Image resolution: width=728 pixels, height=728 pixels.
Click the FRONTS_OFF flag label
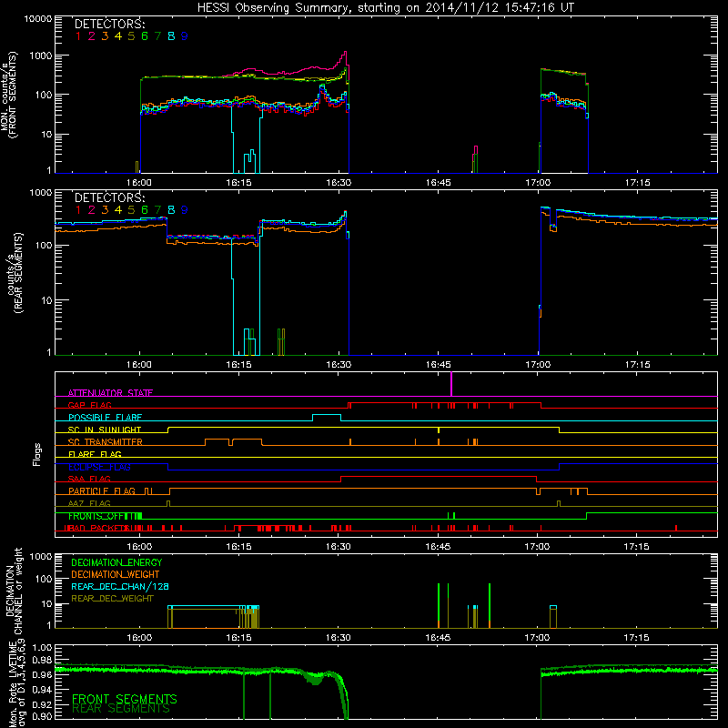click(97, 516)
